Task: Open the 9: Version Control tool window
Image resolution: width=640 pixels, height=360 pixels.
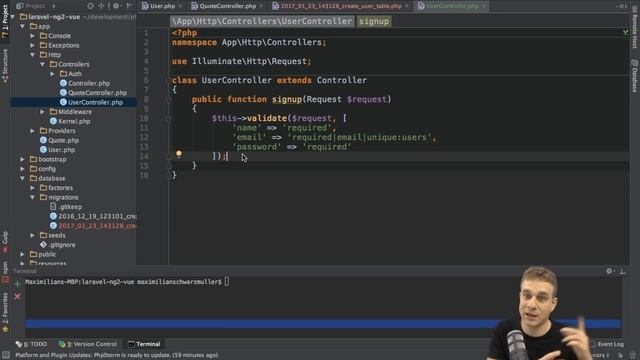Action: click(88, 344)
